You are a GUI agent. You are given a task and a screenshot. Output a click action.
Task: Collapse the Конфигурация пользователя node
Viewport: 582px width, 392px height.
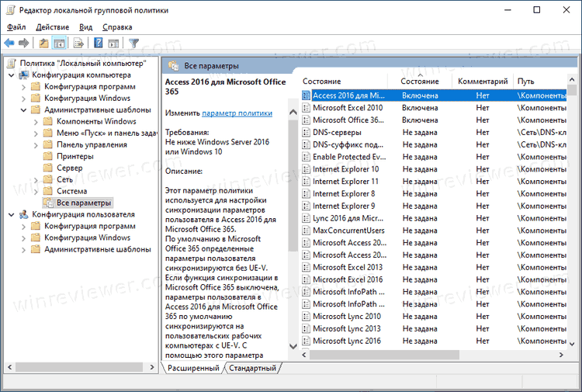pyautogui.click(x=12, y=215)
